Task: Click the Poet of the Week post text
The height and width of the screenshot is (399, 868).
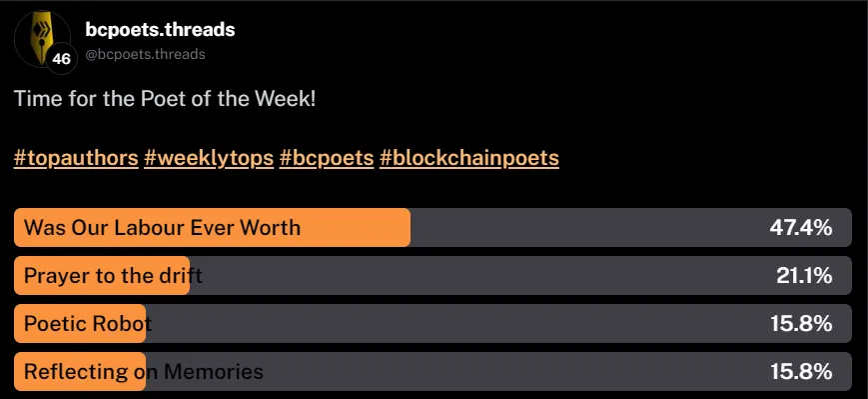Action: point(165,99)
